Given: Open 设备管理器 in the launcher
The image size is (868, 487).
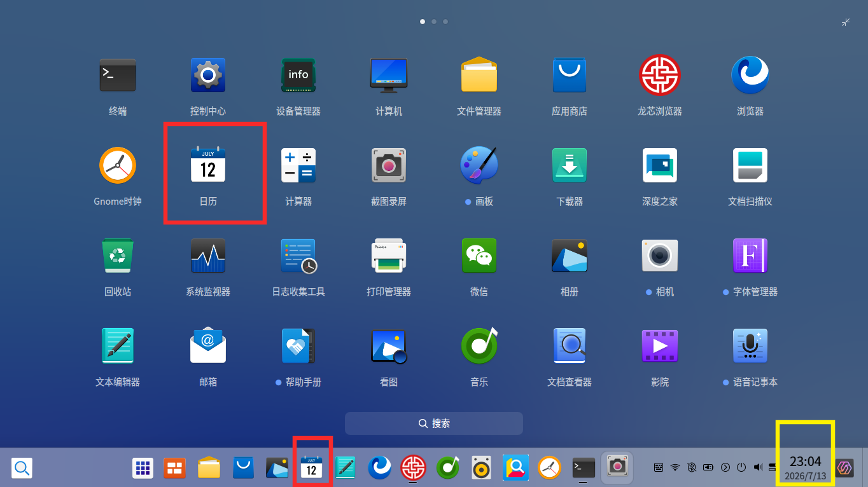Looking at the screenshot, I should [x=298, y=75].
